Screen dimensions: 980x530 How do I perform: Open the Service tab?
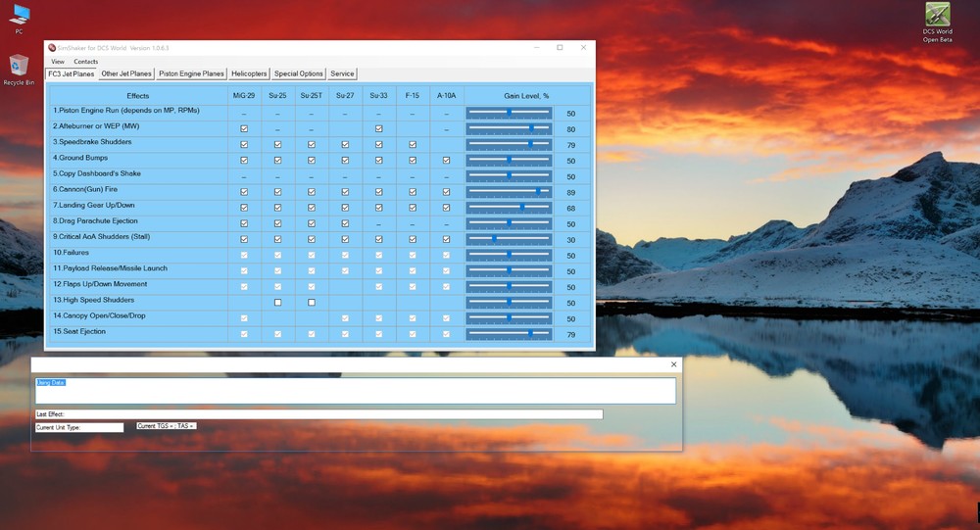click(342, 73)
